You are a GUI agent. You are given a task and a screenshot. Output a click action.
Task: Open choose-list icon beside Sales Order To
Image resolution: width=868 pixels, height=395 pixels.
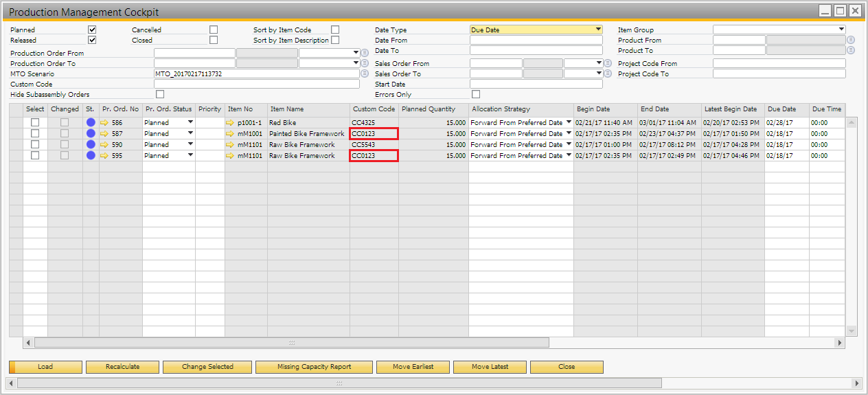point(607,74)
